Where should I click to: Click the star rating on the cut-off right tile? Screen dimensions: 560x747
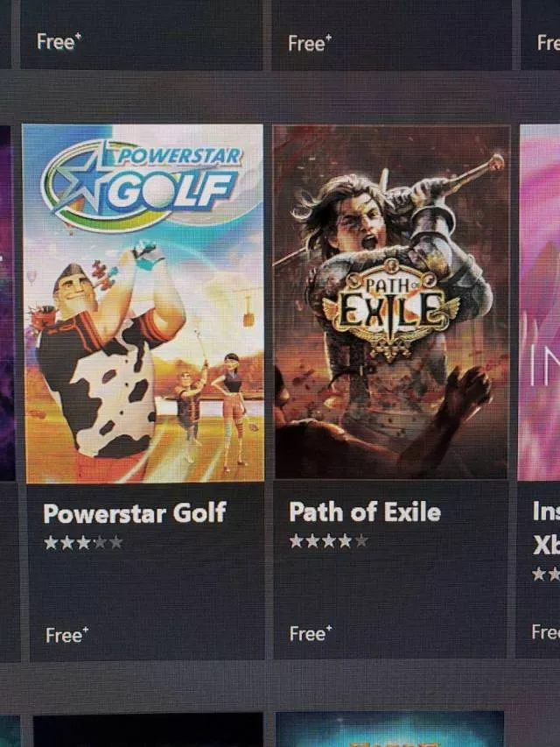(x=546, y=574)
